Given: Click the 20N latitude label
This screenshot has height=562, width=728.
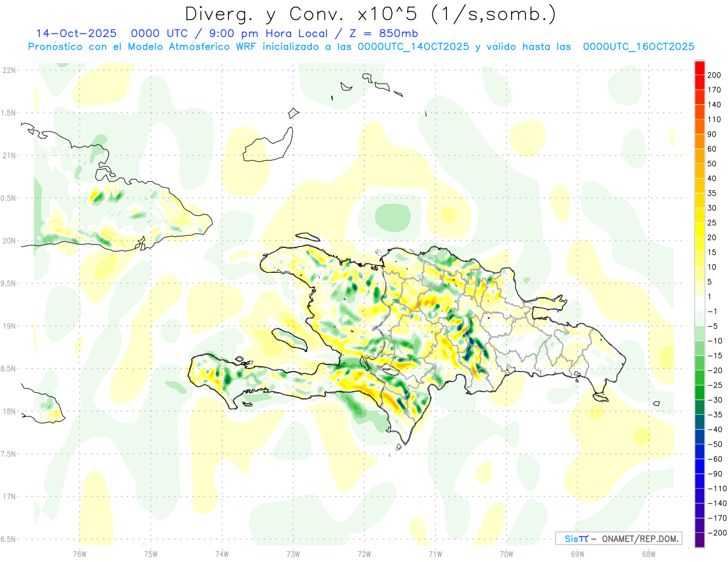Looking at the screenshot, I should (9, 241).
